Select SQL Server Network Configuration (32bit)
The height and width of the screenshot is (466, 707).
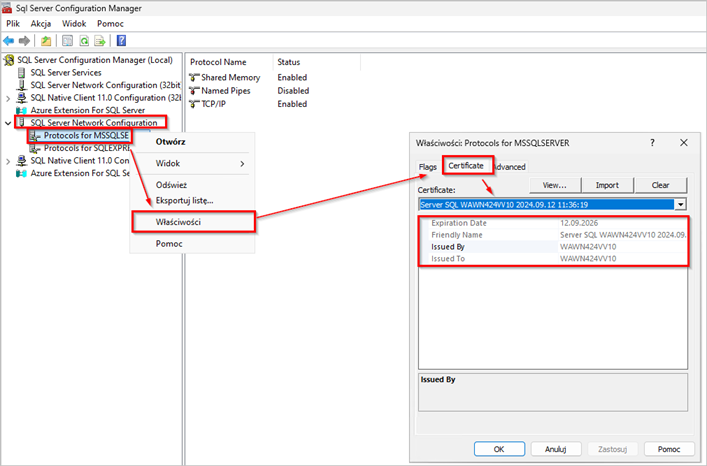(105, 85)
